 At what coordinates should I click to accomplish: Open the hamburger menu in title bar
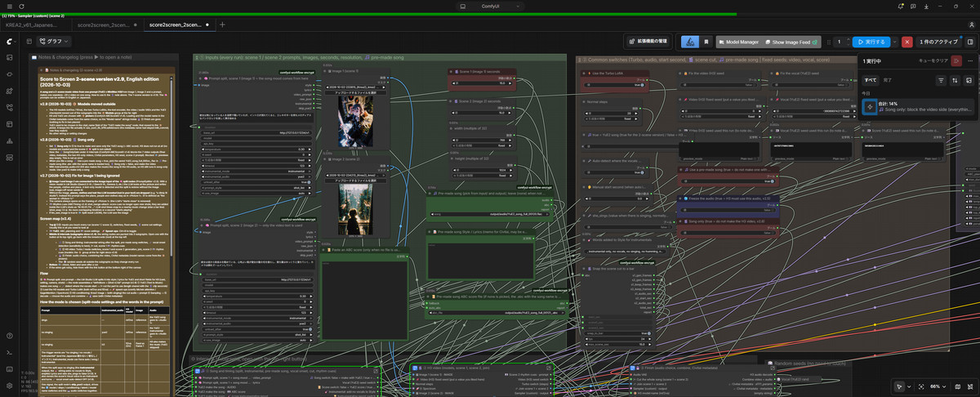[x=8, y=6]
